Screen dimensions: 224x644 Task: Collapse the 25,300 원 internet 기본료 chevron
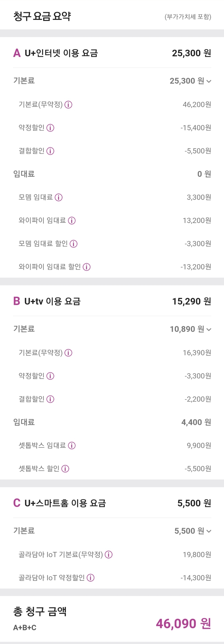pos(209,81)
